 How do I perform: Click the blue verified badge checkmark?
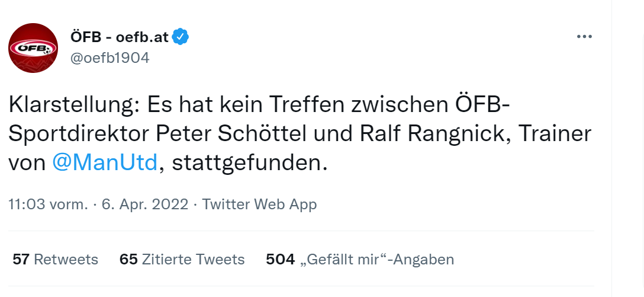click(181, 37)
